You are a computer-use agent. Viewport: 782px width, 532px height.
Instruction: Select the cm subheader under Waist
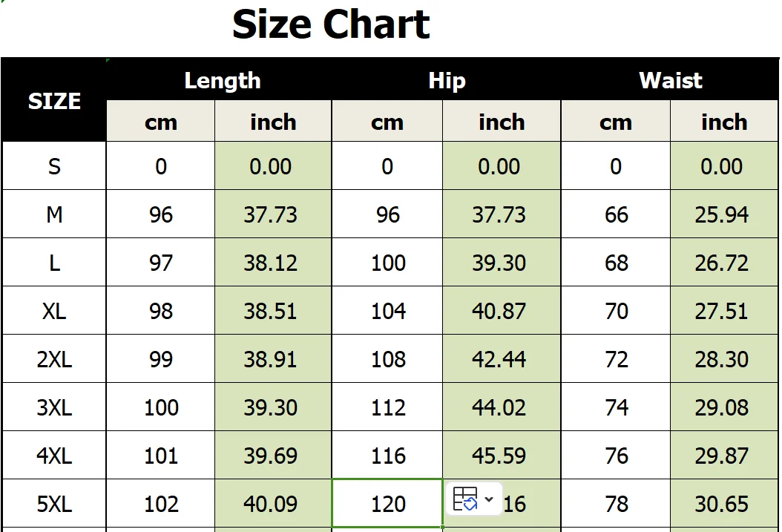pyautogui.click(x=616, y=122)
